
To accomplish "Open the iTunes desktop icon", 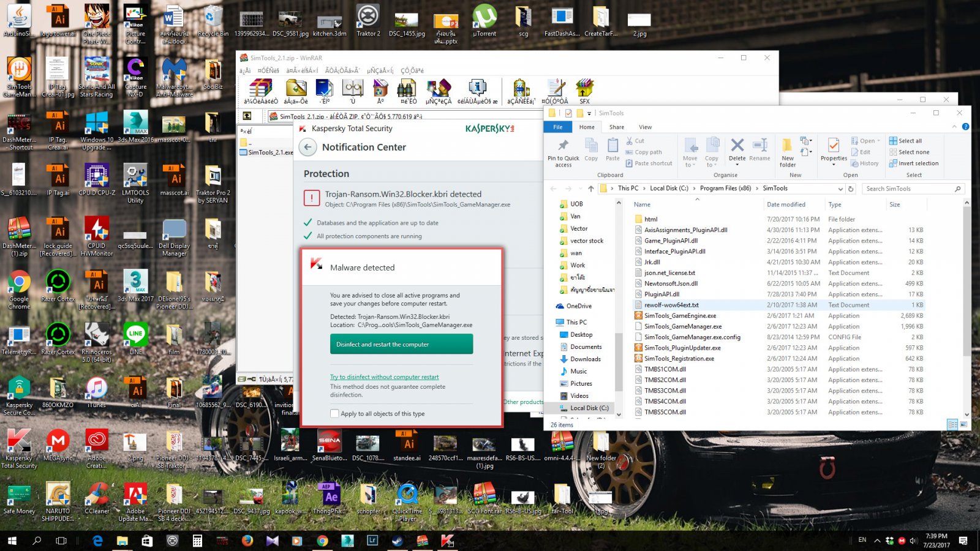I will coord(96,392).
